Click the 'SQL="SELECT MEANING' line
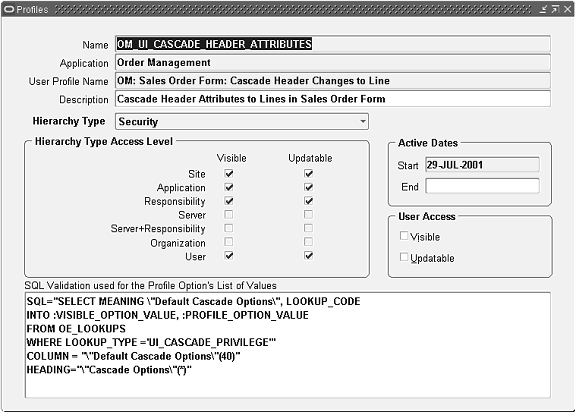The height and width of the screenshot is (412, 575). tap(193, 301)
